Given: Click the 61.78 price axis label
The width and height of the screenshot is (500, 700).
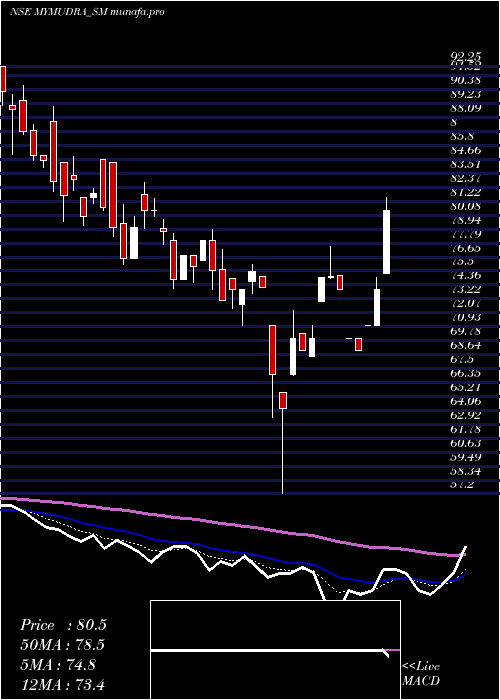Looking at the screenshot, I should (x=465, y=429).
